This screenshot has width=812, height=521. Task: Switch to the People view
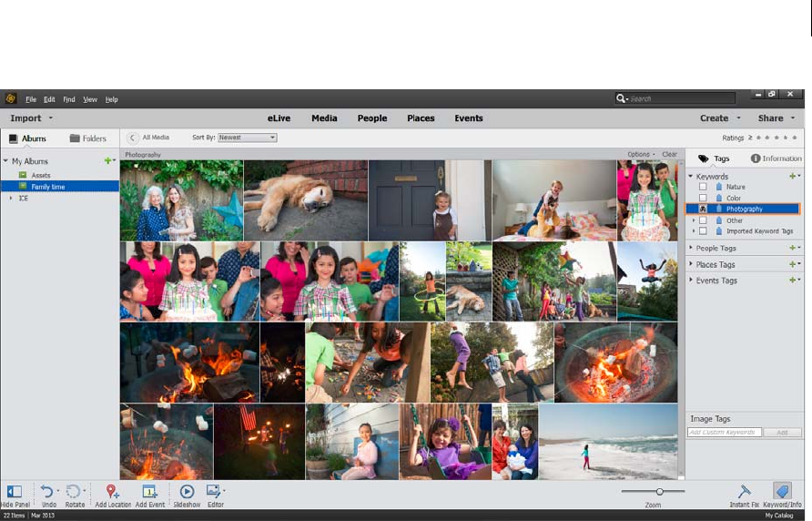(x=371, y=118)
